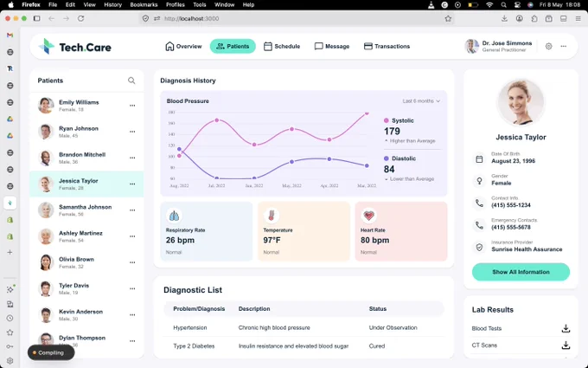Open Gmail icon in the Firefox sidebar
The width and height of the screenshot is (588, 368).
[x=10, y=35]
